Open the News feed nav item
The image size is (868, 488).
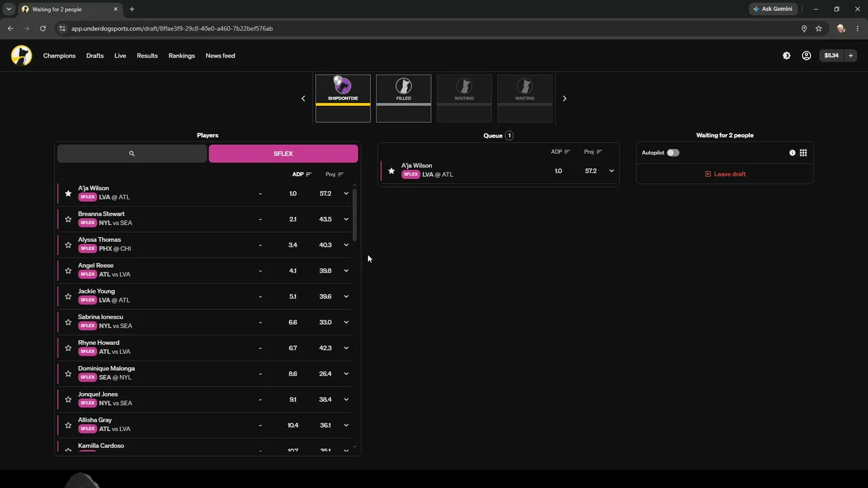220,56
